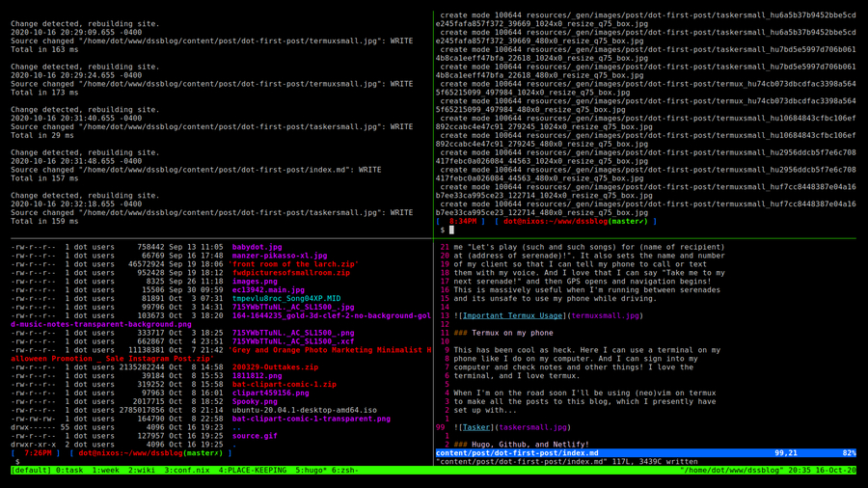Click the "/home/dot/www/dssblog" path in status bar
The width and height of the screenshot is (868, 488).
pos(732,471)
